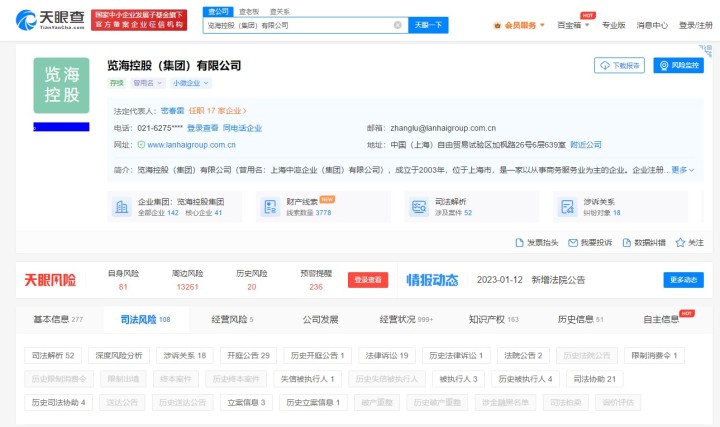Click the 发票抬头 document icon
The width and height of the screenshot is (720, 427).
click(x=519, y=242)
